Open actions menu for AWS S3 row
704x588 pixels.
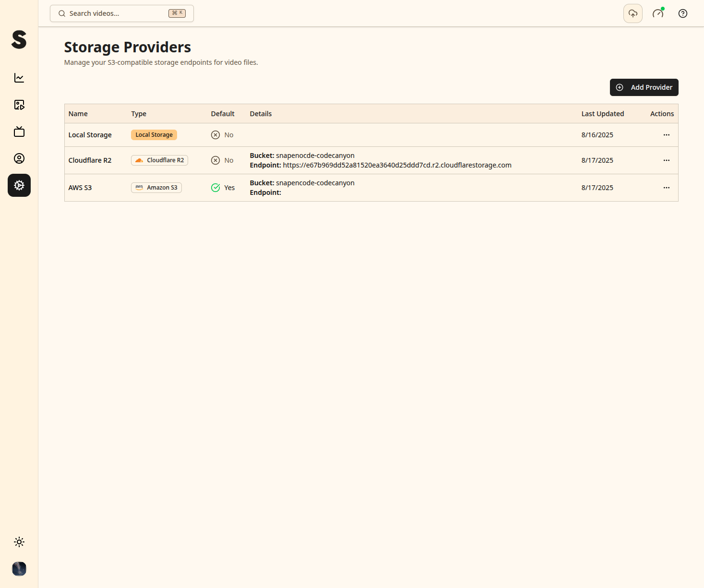coord(667,188)
